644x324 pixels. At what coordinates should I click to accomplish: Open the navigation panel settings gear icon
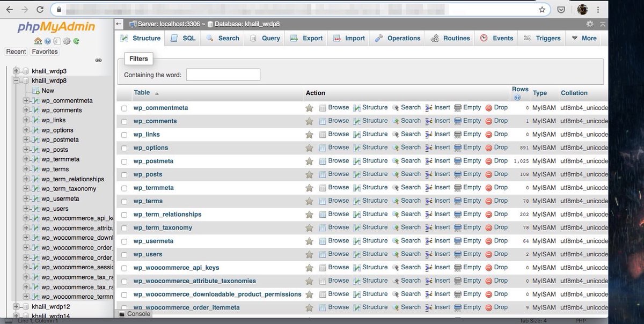67,41
